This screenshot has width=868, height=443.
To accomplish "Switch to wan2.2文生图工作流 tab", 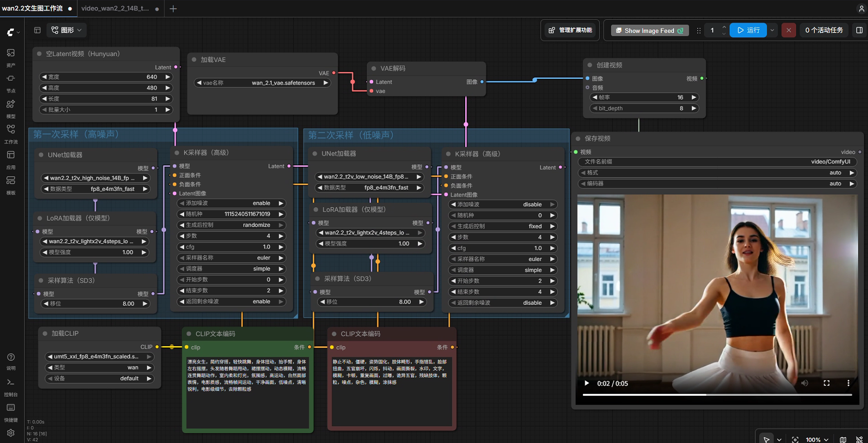I will tap(32, 8).
